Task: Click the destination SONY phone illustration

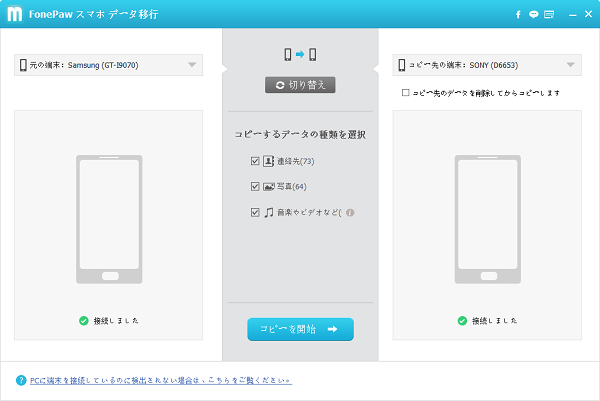Action: point(488,219)
